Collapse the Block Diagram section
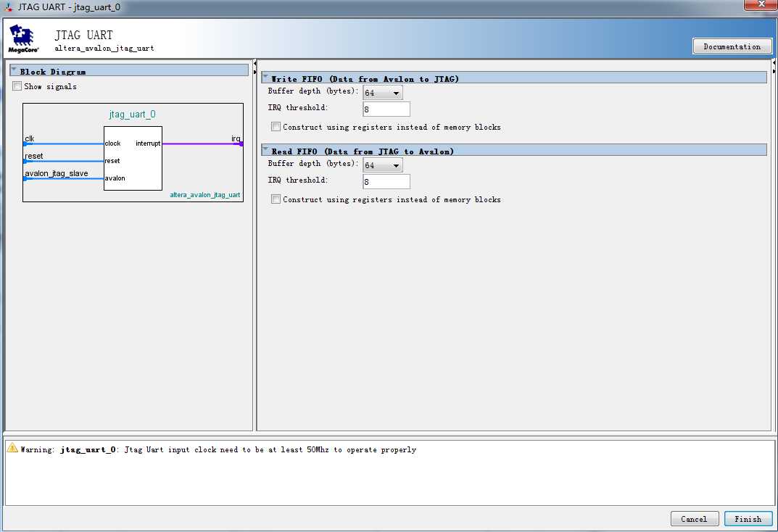 point(14,71)
